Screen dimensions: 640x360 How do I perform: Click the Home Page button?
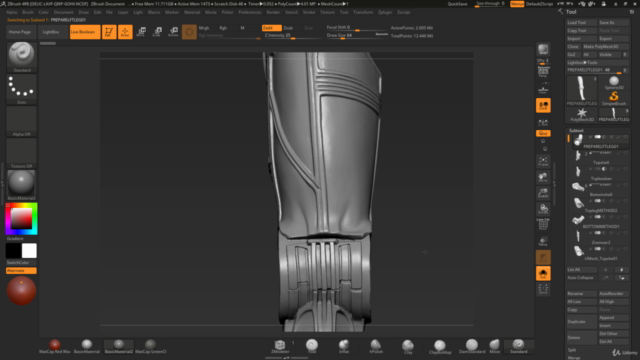(20, 32)
